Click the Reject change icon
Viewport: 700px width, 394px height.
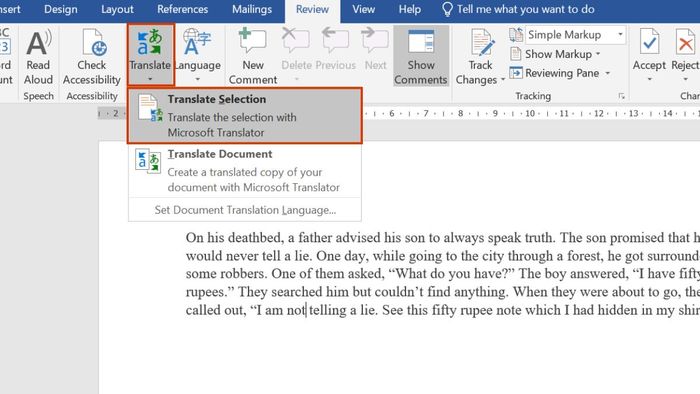coord(685,42)
